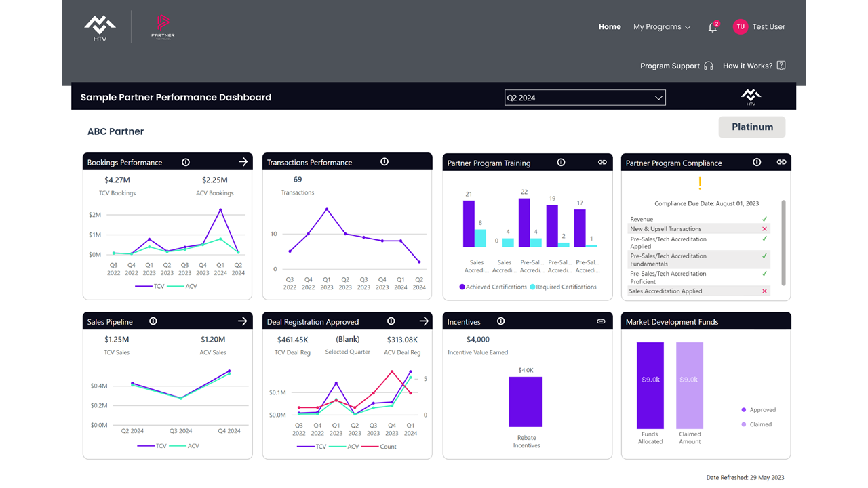Click Deal Registration Approved arrow icon
This screenshot has height=488, width=868.
point(424,321)
